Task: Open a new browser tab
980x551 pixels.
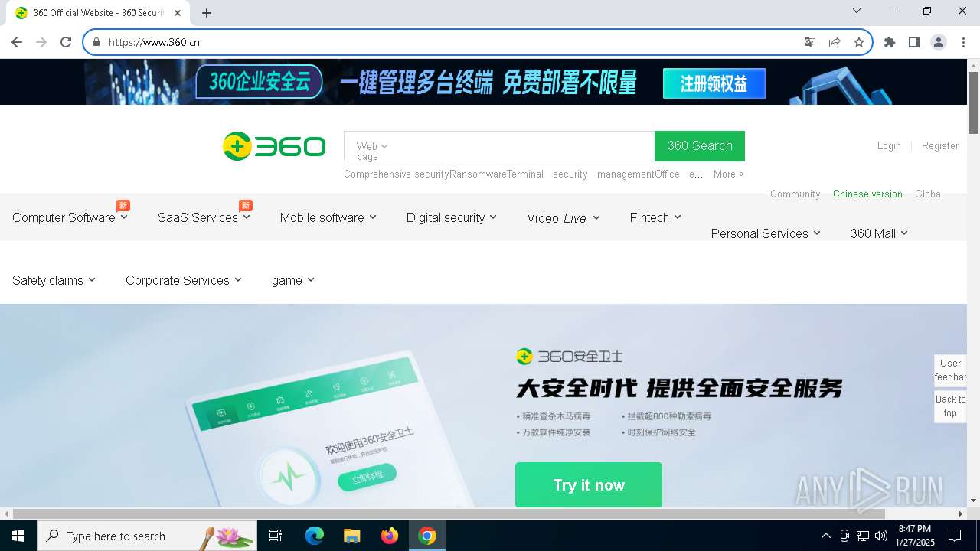Action: point(207,13)
